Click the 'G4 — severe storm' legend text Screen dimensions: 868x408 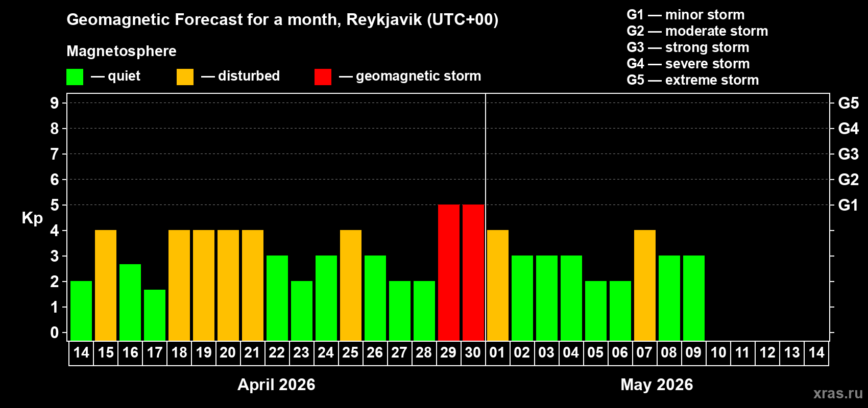tap(688, 64)
